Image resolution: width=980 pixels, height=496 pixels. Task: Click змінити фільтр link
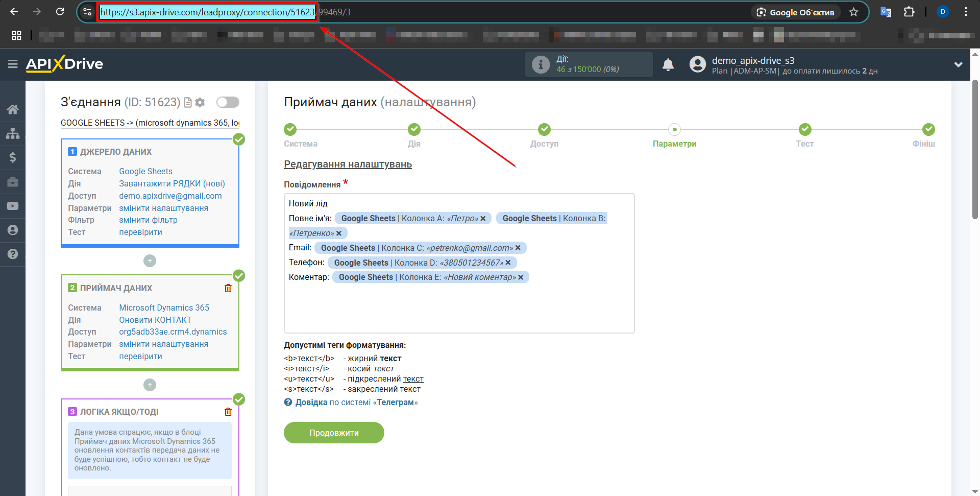(x=148, y=220)
